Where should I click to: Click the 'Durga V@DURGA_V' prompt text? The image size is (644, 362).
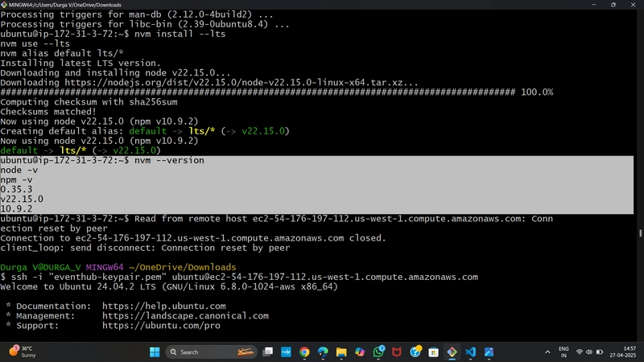[40, 267]
